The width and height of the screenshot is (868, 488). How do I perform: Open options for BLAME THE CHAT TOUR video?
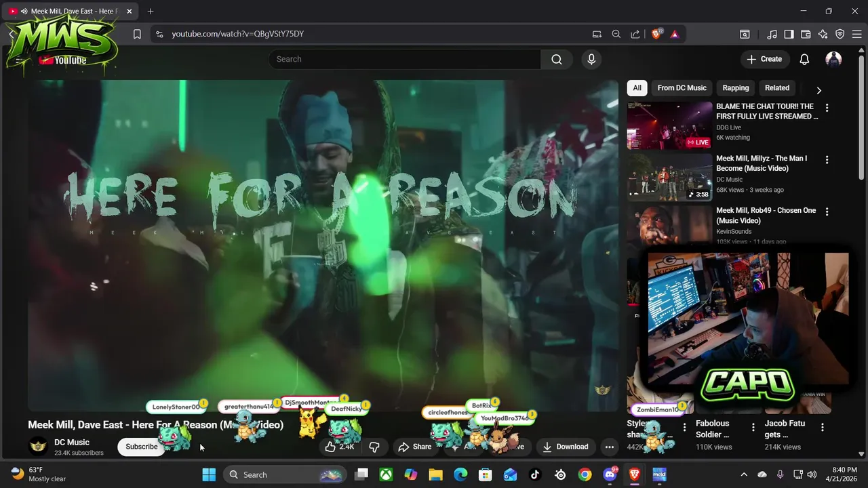(x=827, y=108)
